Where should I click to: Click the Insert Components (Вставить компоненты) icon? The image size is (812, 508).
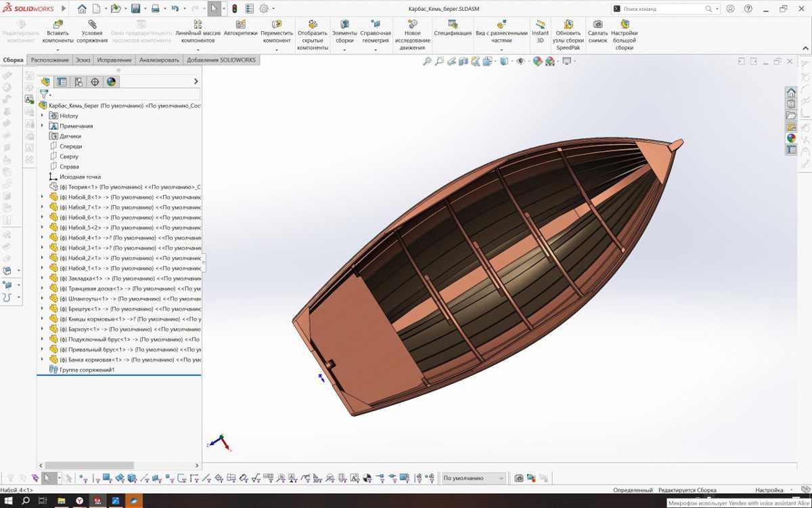(58, 24)
